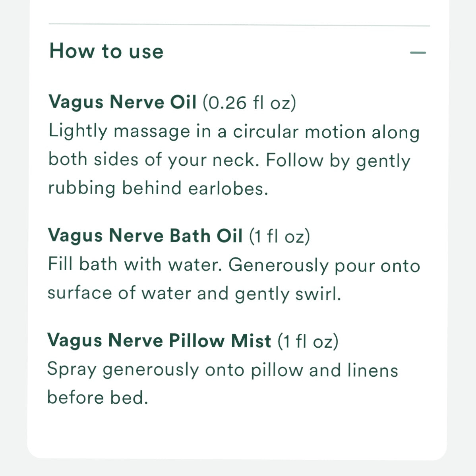Select the How to use heading
This screenshot has width=476, height=476.
click(106, 51)
